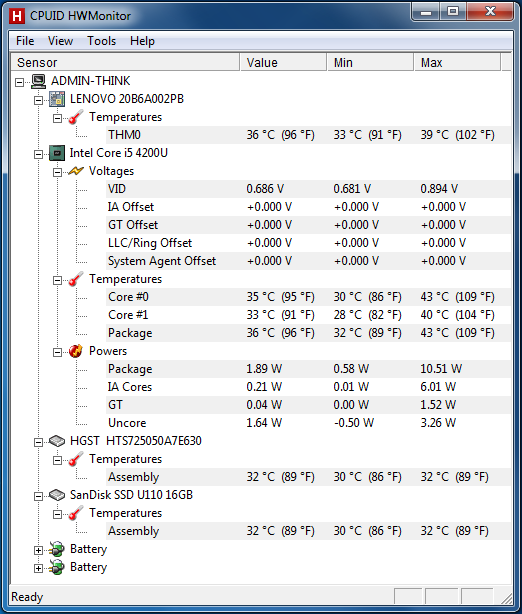
Task: Select the VID voltage row
Action: [309, 189]
